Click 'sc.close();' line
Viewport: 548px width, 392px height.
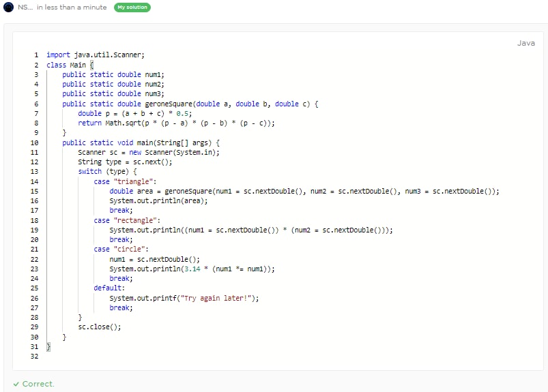pos(99,327)
